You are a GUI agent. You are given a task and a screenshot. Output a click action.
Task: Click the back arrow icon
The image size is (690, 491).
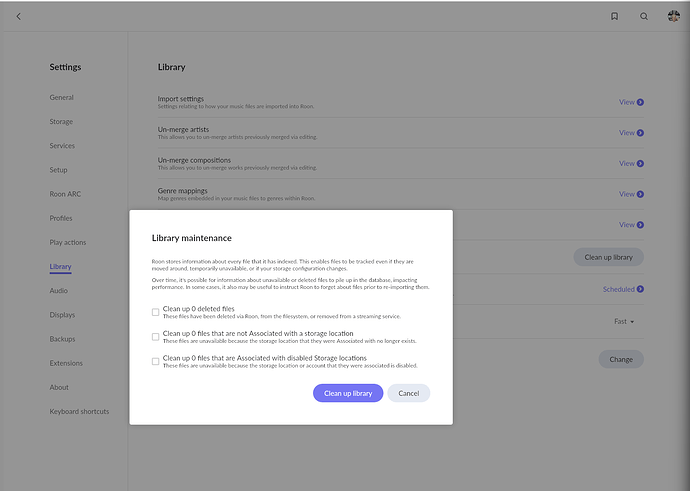[x=18, y=16]
